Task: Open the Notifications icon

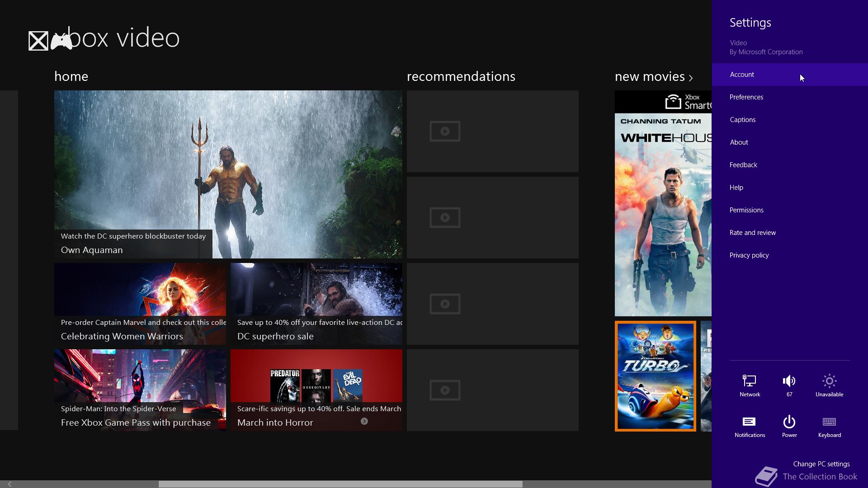Action: 749,422
